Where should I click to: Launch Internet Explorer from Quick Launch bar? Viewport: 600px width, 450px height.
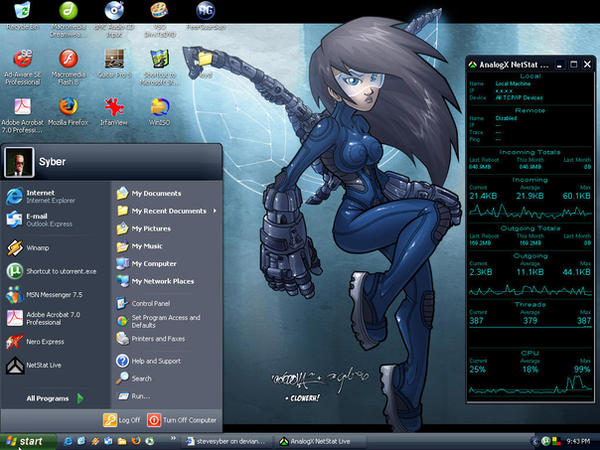[x=68, y=441]
